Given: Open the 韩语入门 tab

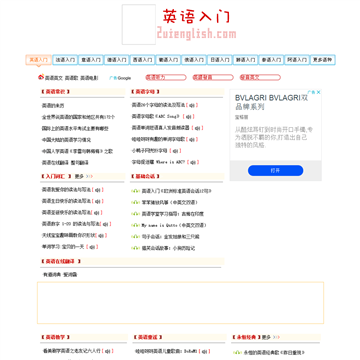Looking at the screenshot, I should click(x=245, y=60).
